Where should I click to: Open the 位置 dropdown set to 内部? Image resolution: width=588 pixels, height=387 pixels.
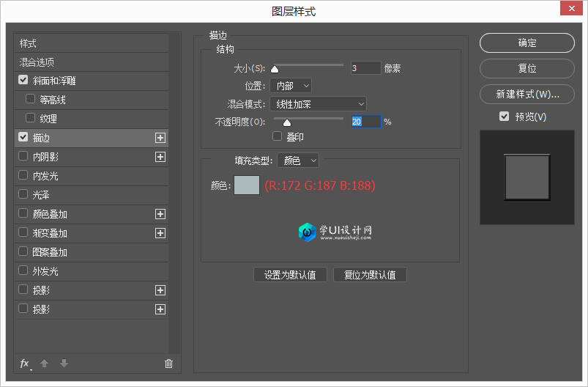291,86
